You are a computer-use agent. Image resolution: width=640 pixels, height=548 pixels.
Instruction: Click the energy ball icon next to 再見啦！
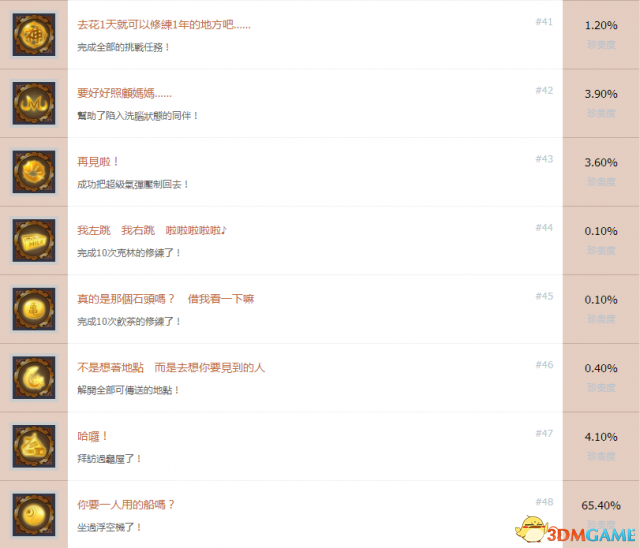34,172
